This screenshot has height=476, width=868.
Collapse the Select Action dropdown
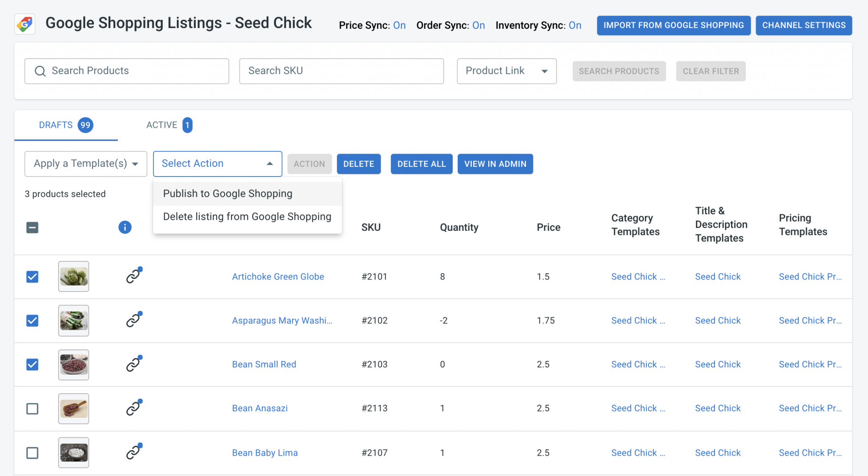[217, 164]
